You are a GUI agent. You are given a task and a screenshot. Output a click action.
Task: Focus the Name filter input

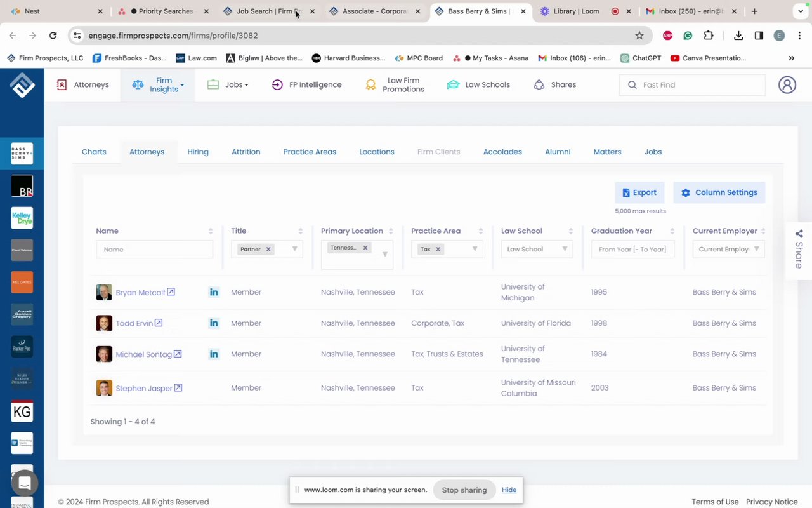154,250
